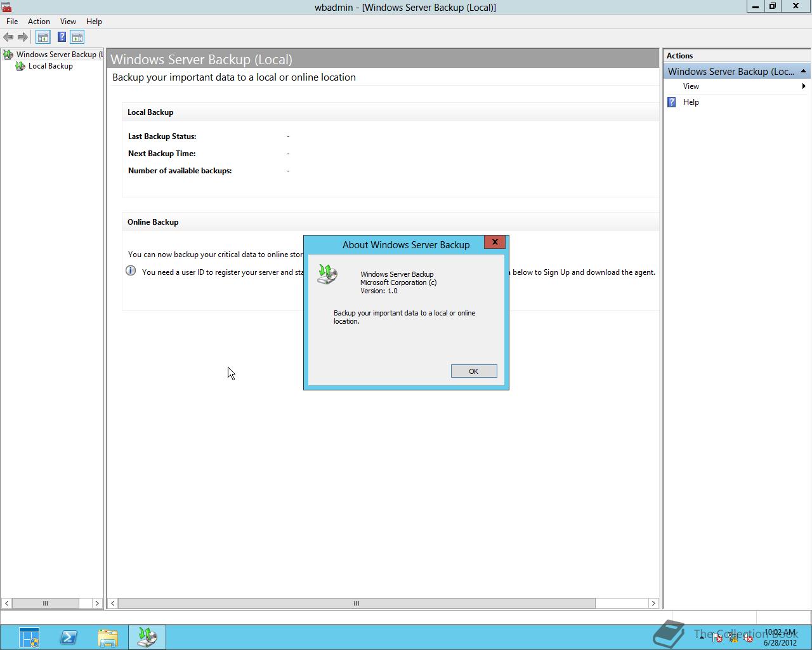The image size is (812, 650).
Task: Click the Windows Server Backup tree node icon
Action: 8,55
